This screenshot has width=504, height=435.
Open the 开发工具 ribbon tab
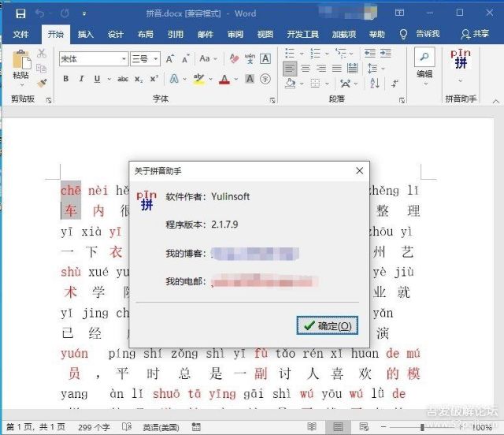pyautogui.click(x=302, y=34)
